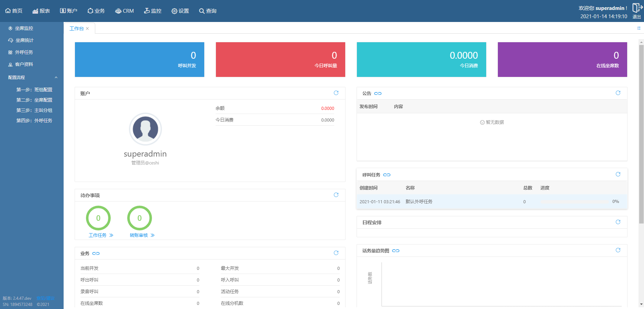Open the CRM top menu
This screenshot has height=309, width=644.
[x=124, y=11]
